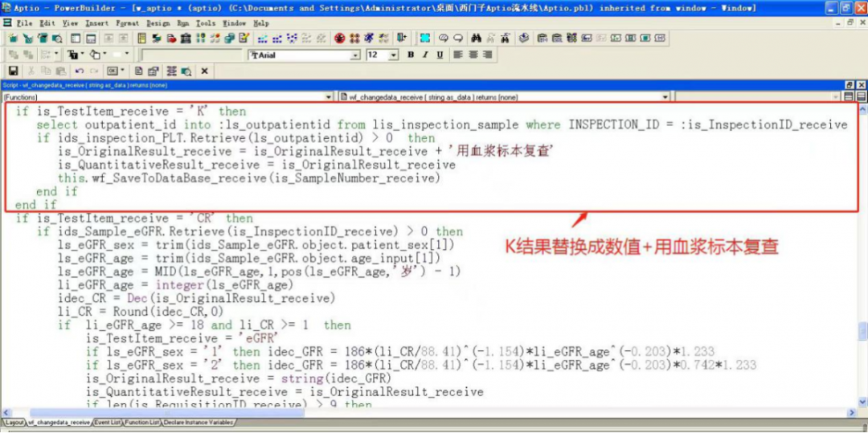
Task: Click the Save floppy disk icon
Action: 13,71
